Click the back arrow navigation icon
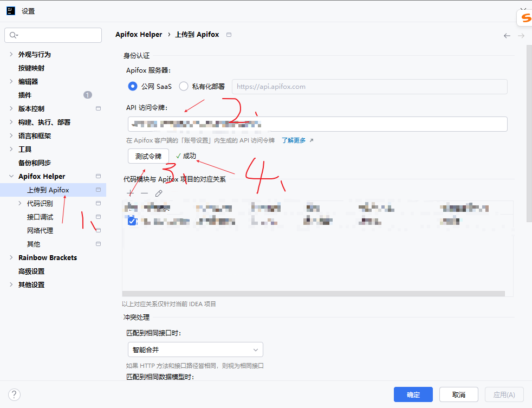This screenshot has height=408, width=532. point(507,36)
